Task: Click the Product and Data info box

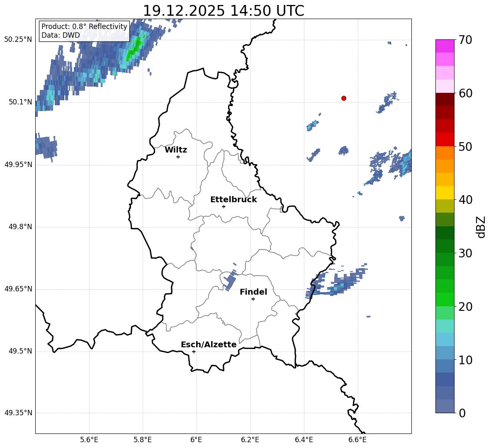Action: pos(84,31)
